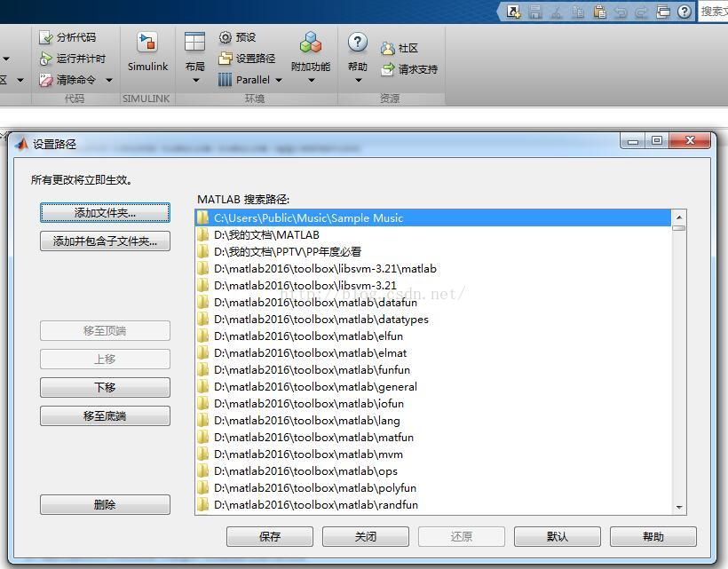The width and height of the screenshot is (728, 569).
Task: Click the Run and Time (运行并计时) icon
Action: pos(46,59)
